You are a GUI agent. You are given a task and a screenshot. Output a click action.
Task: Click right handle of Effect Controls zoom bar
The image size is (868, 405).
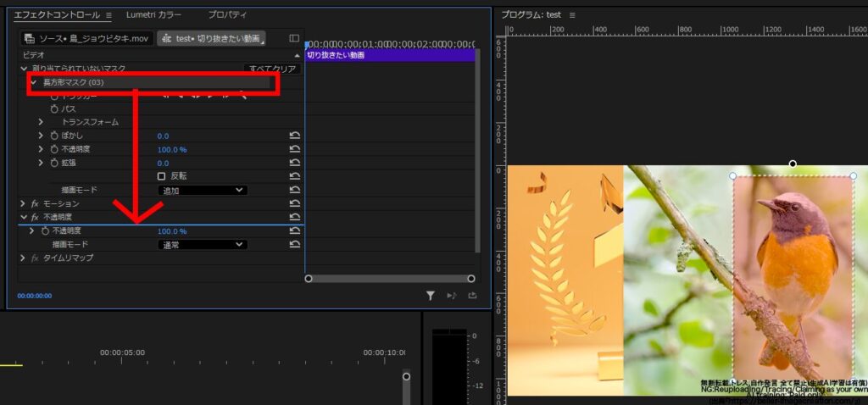click(x=471, y=278)
